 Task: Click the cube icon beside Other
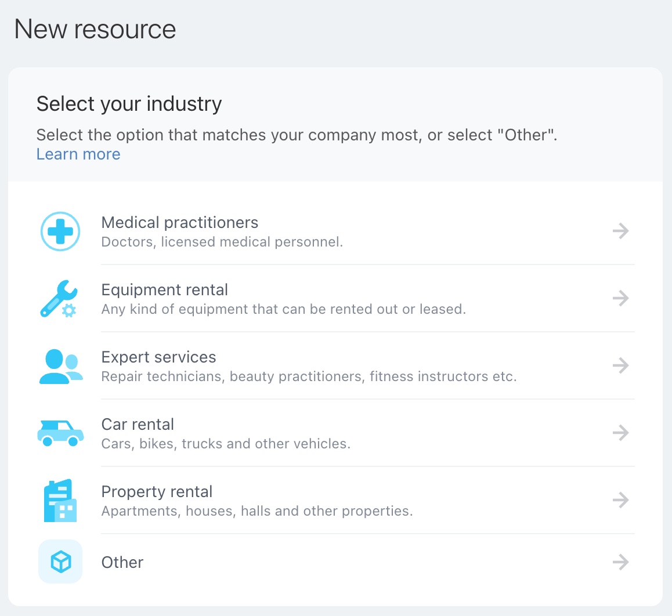click(x=60, y=561)
